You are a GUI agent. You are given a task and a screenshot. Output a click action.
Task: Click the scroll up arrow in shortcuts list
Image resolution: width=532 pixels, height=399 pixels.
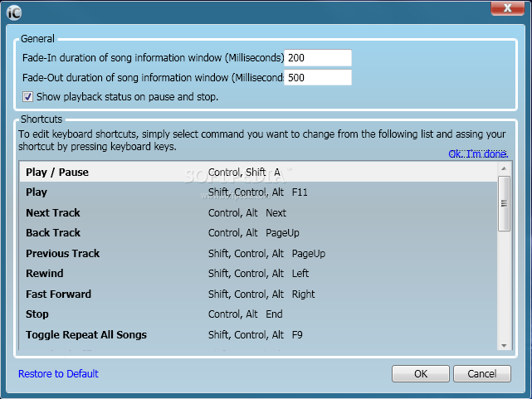point(504,168)
